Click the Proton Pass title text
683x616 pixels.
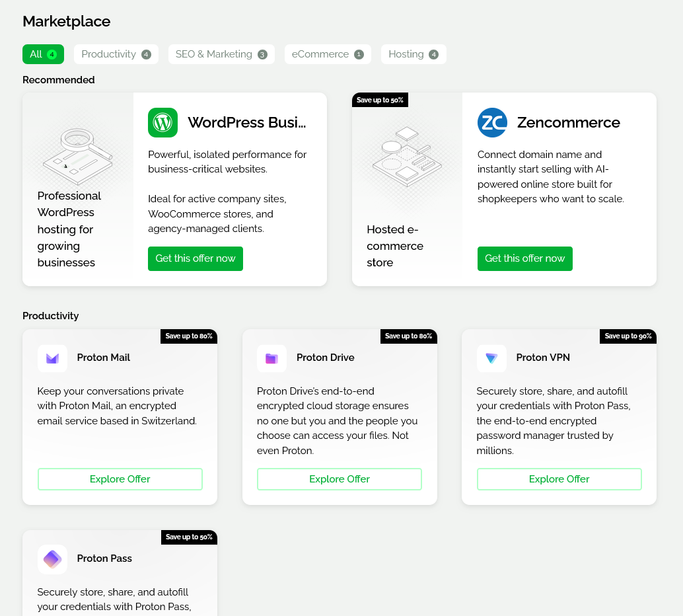(104, 558)
